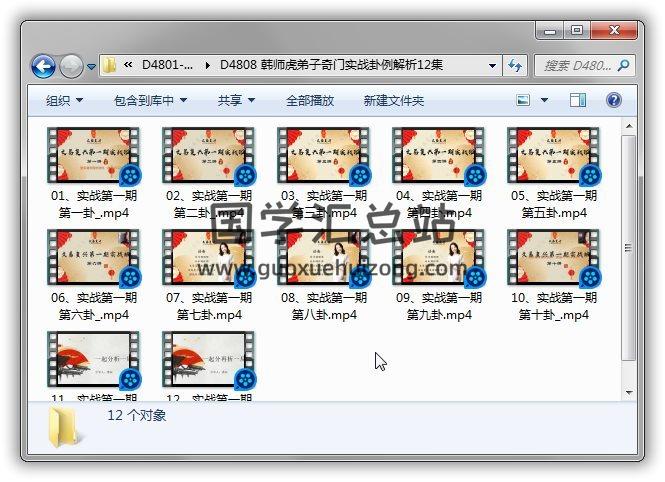Click 全部播放 toolbar button
665x482 pixels.
[310, 100]
